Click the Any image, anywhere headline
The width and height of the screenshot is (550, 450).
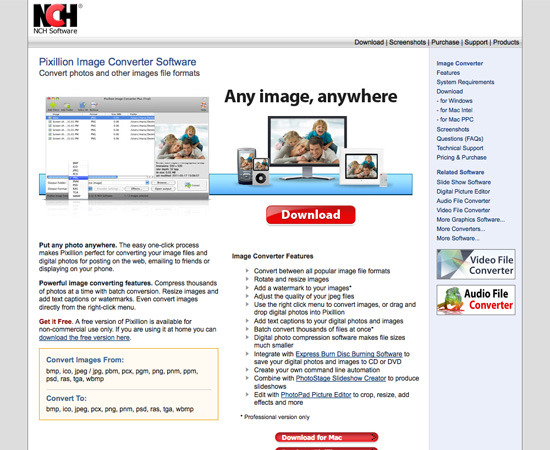click(x=311, y=96)
